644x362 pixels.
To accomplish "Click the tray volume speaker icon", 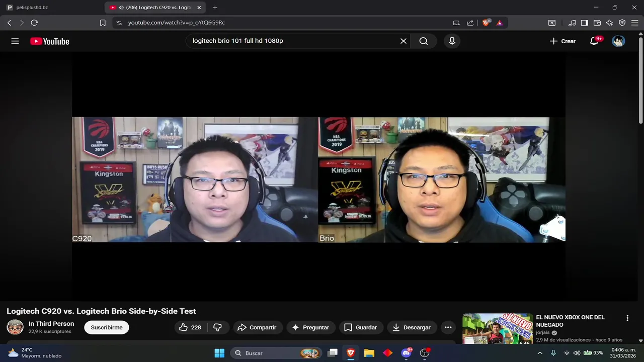I will pos(577,353).
